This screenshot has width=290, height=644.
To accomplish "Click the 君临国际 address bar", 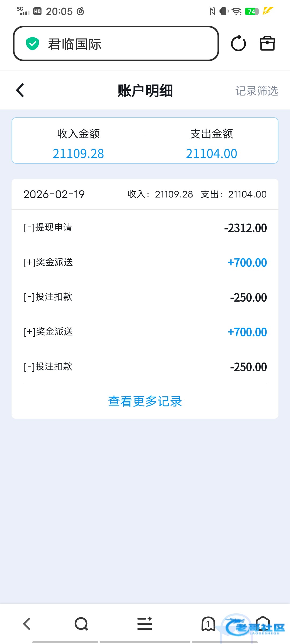I will tap(116, 44).
